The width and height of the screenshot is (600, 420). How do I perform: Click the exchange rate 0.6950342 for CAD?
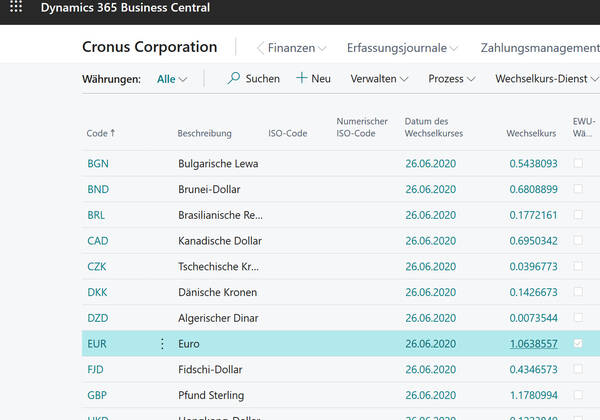point(533,241)
